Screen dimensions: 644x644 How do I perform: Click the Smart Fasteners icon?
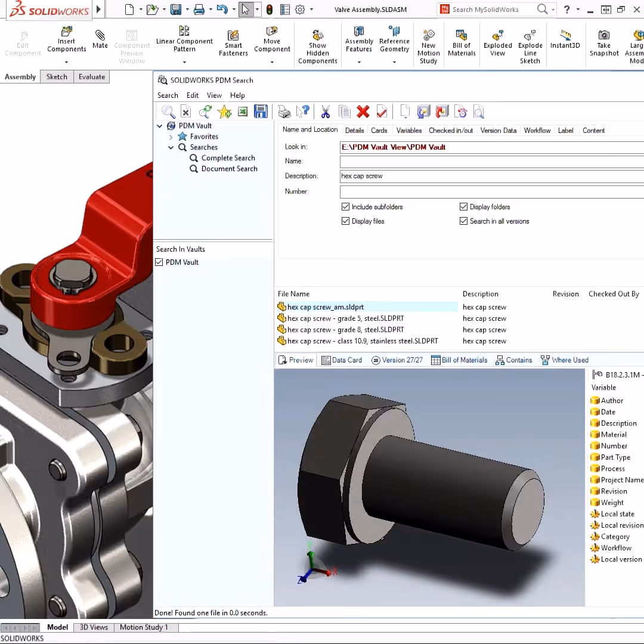coord(233,35)
